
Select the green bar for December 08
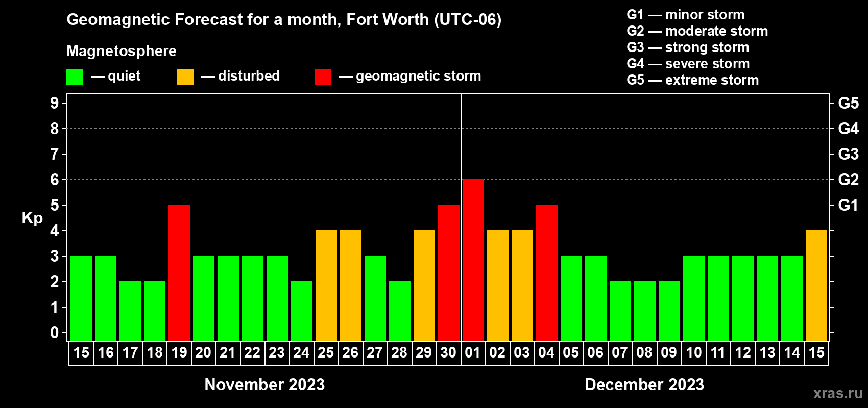click(x=645, y=311)
